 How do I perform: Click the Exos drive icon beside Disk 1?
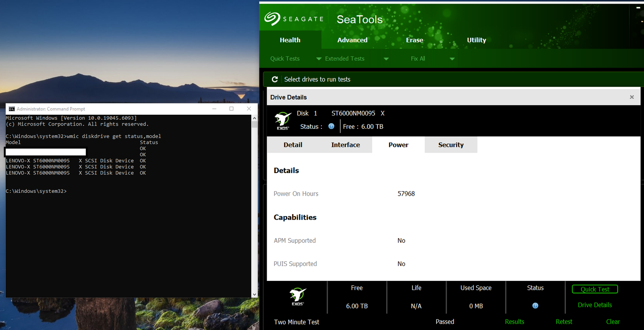coord(283,121)
